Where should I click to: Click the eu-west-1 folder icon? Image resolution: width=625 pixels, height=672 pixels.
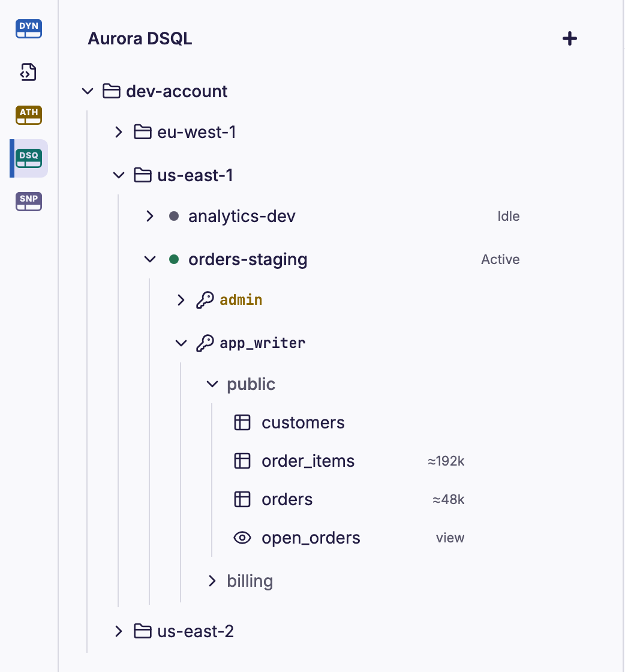point(143,132)
